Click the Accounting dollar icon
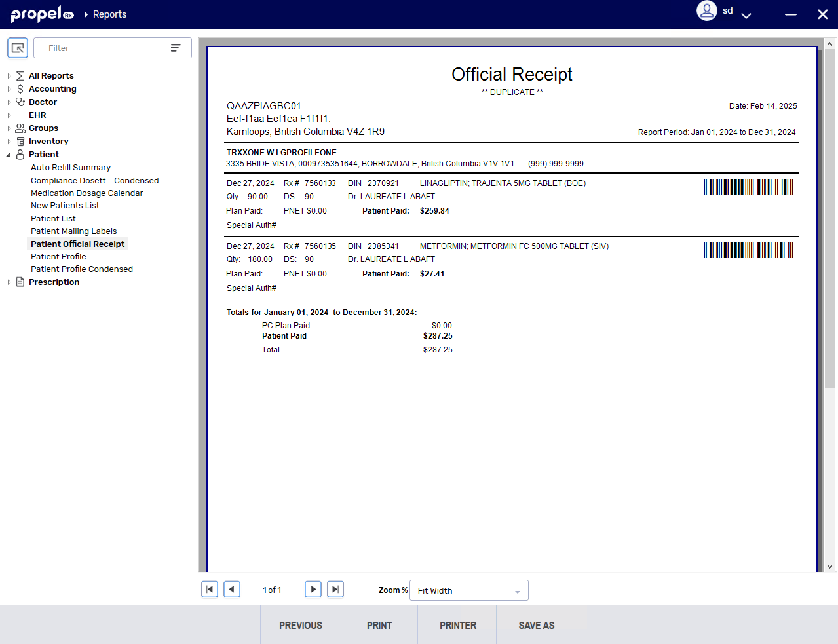The height and width of the screenshot is (644, 838). point(20,89)
